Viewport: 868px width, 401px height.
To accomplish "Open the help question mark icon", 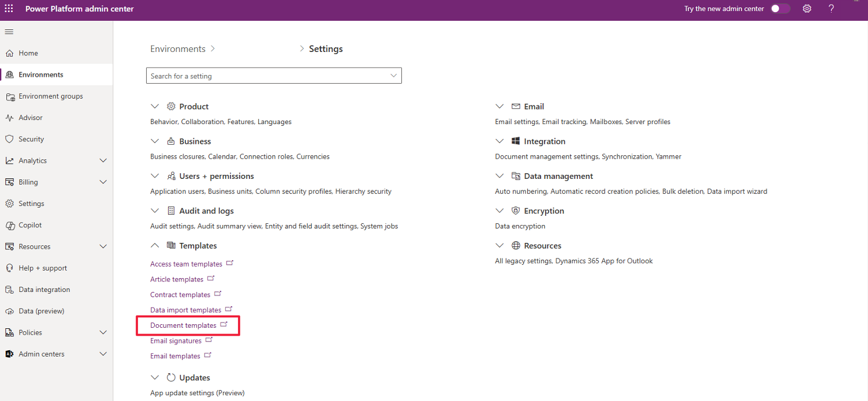I will click(x=831, y=9).
